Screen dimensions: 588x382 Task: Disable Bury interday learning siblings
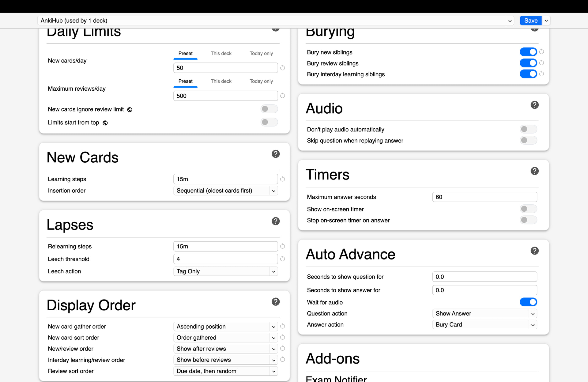528,74
